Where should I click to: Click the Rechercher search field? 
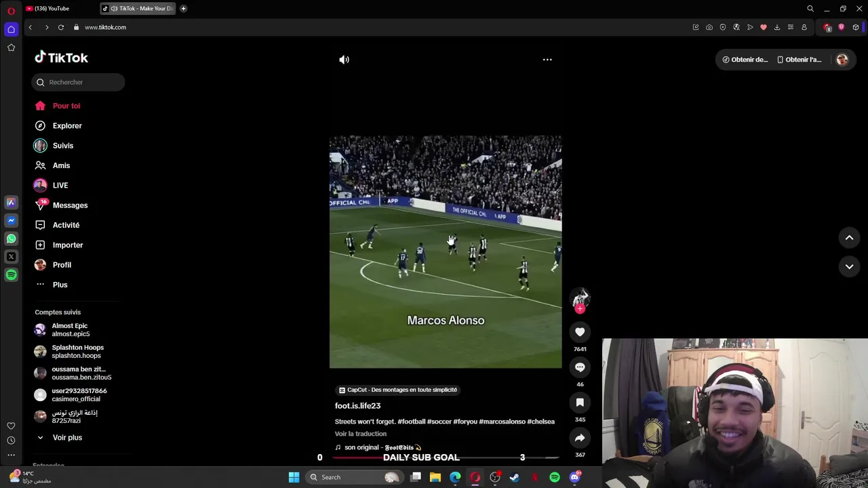click(78, 82)
